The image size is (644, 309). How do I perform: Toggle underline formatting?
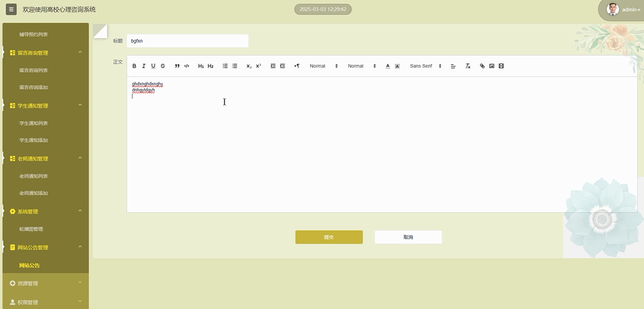point(153,66)
